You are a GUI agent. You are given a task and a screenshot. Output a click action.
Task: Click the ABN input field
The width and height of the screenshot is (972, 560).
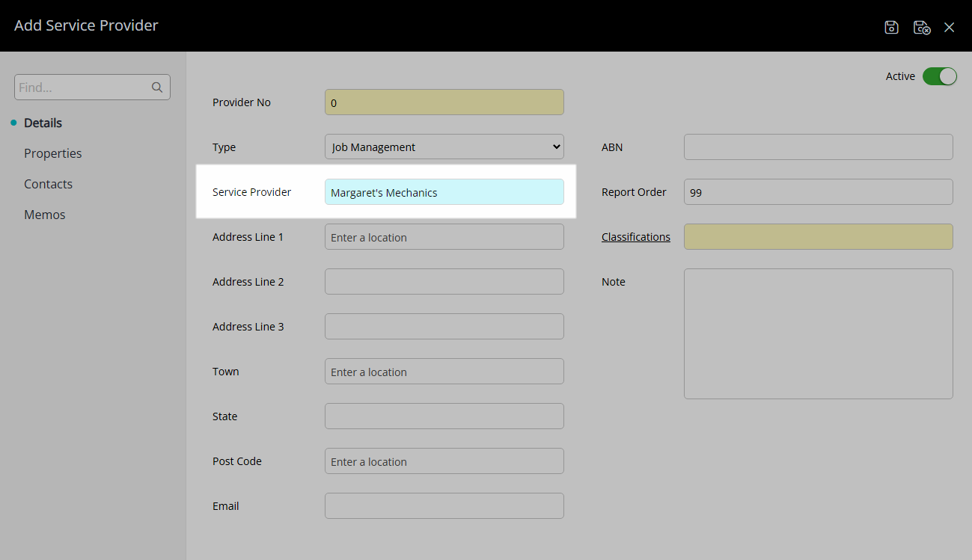[x=819, y=147]
